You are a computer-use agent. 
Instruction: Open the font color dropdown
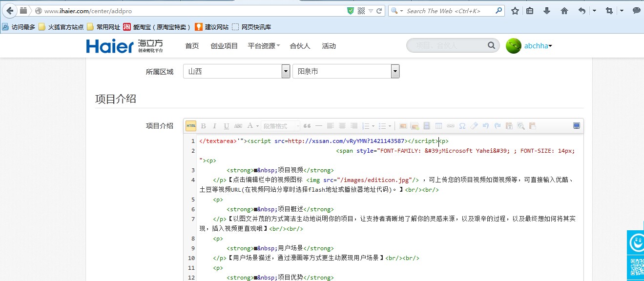[x=252, y=126]
